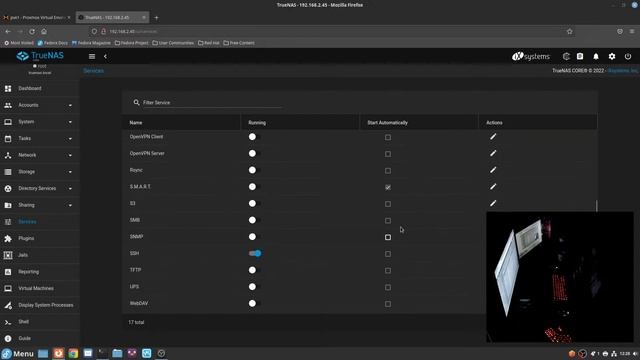Viewport: 640px width, 360px height.
Task: Edit the OpenVPN Server service configuration
Action: pyautogui.click(x=493, y=153)
